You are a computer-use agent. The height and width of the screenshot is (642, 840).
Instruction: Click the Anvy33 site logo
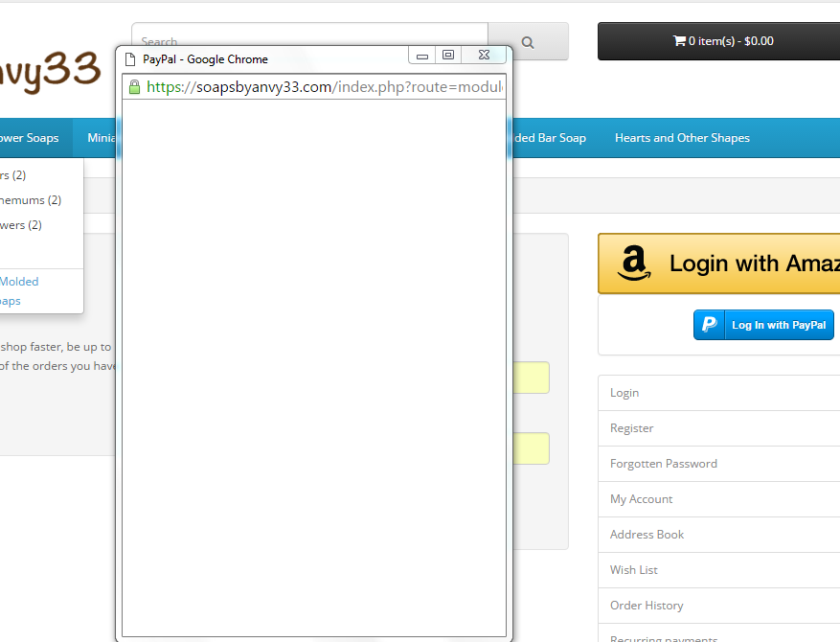51,72
